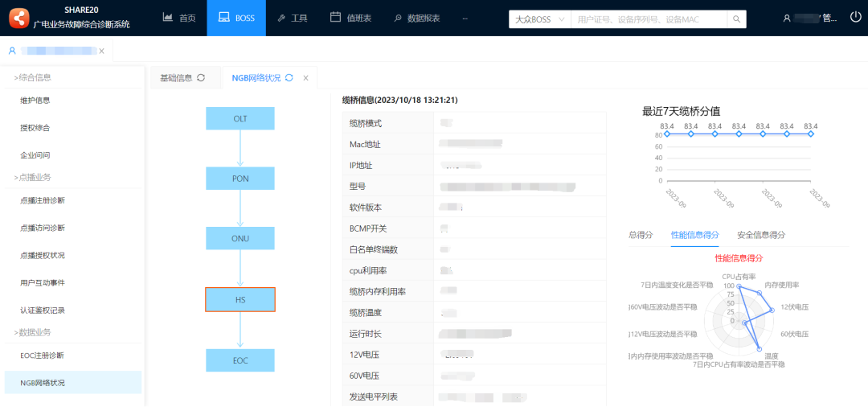Open the 首页 menu
The width and height of the screenshot is (868, 407).
[x=178, y=18]
